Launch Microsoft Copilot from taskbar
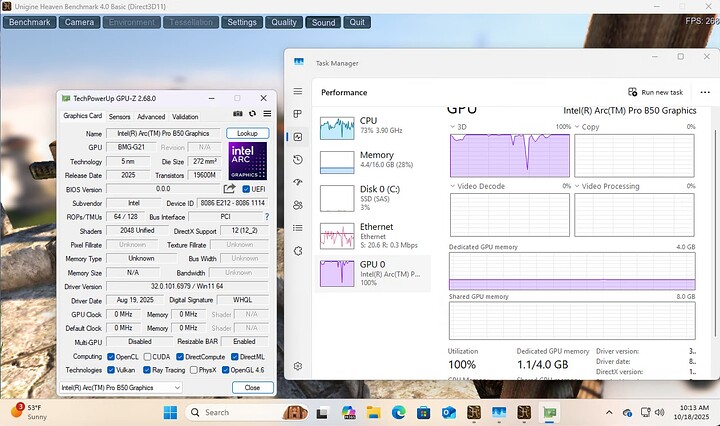720x426 pixels. coord(349,413)
